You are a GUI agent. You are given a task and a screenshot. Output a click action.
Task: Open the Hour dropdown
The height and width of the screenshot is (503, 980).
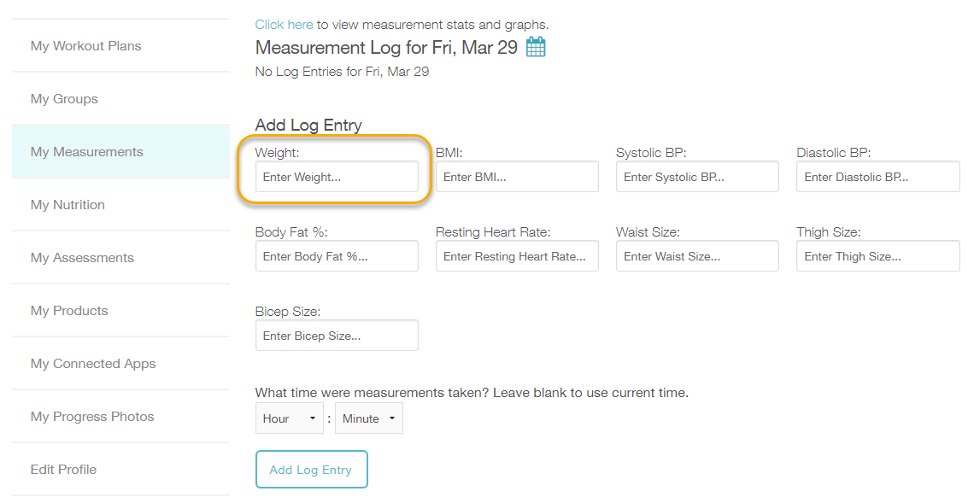[x=289, y=418]
